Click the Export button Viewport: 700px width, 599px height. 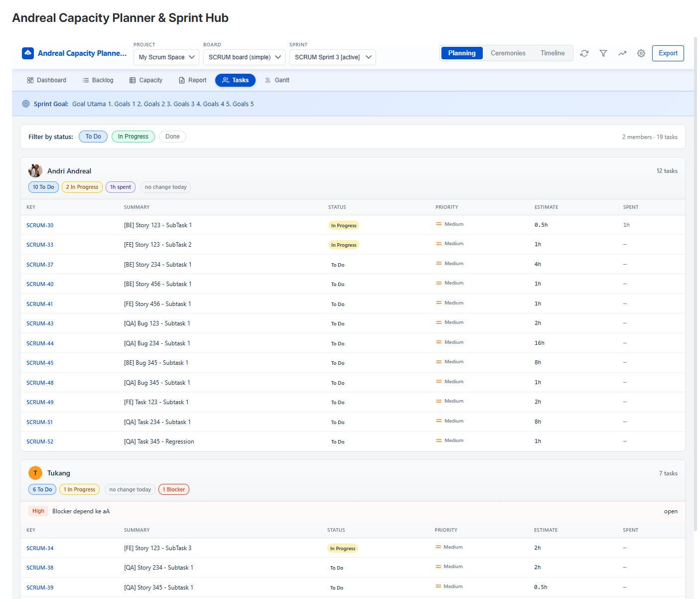668,53
